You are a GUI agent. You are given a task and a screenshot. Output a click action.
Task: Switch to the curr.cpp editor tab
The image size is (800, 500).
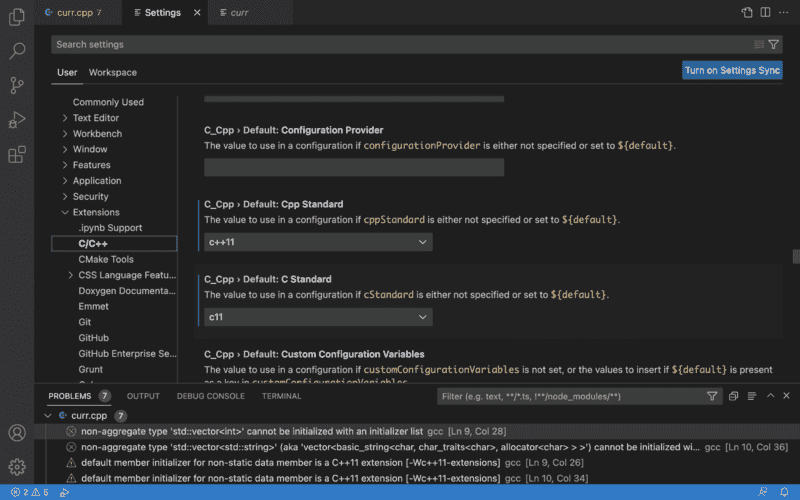[78, 13]
